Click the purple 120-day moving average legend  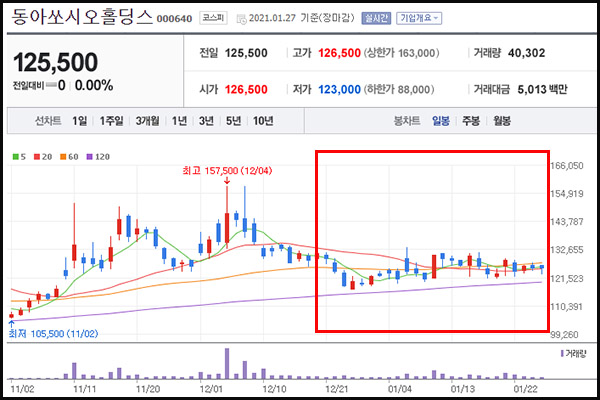pos(98,157)
